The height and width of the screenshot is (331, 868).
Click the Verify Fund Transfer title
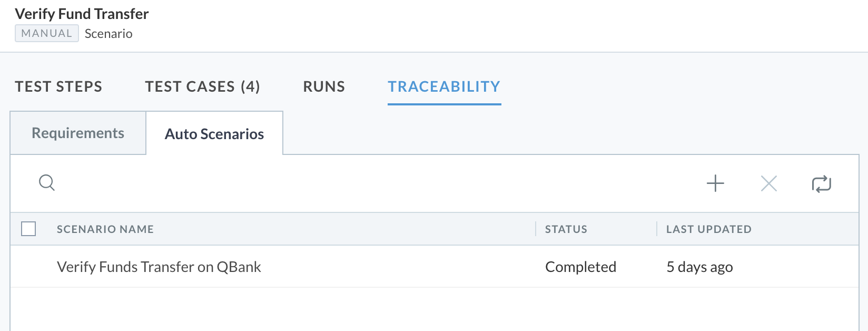82,14
